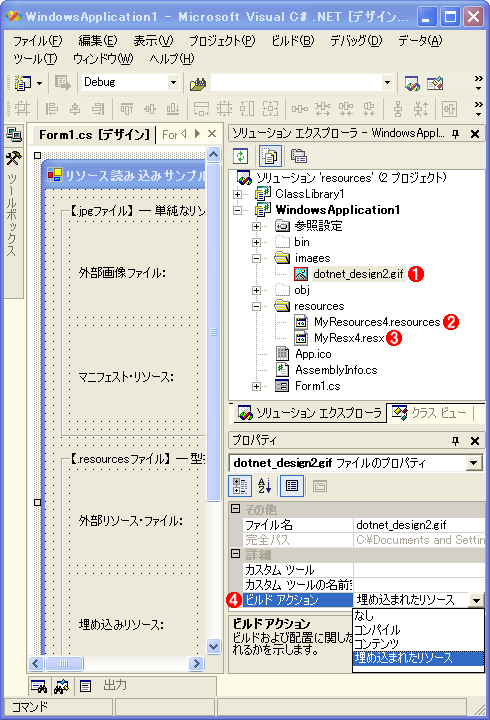Pin the Solution Explorer panel
This screenshot has width=490, height=720.
pos(456,134)
